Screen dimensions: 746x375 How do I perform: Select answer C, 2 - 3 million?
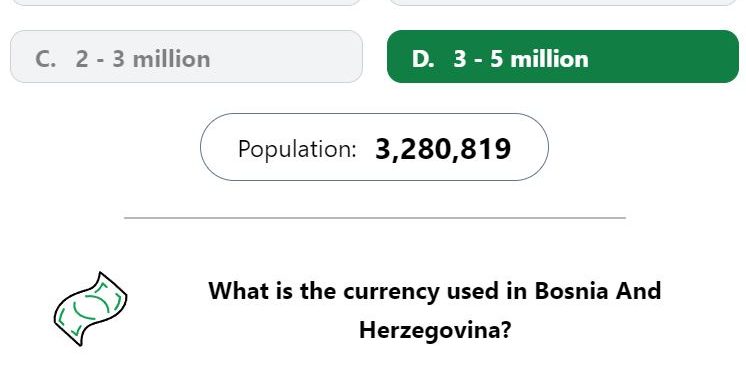coord(186,57)
